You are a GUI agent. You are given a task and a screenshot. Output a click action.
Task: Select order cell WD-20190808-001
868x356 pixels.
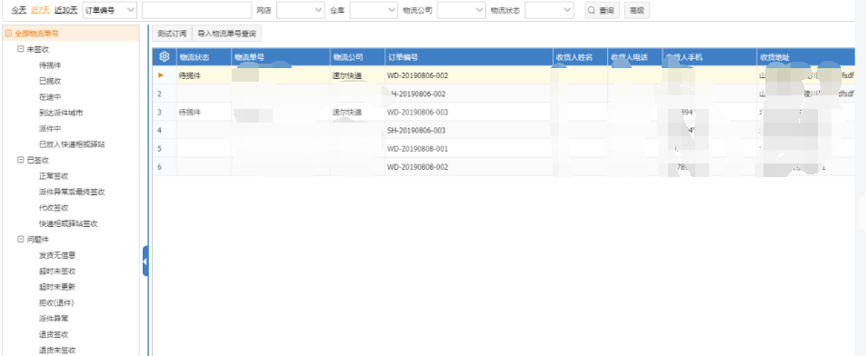(x=468, y=149)
